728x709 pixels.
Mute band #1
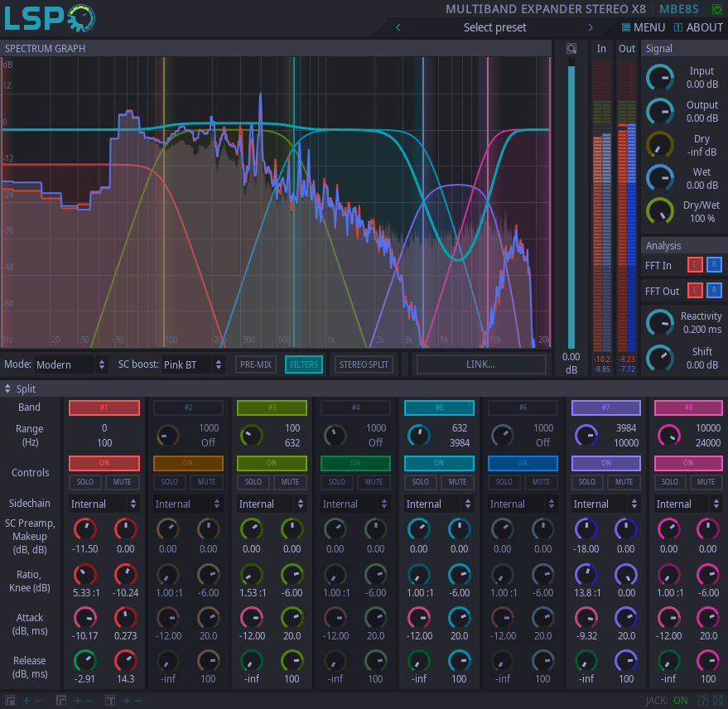pos(123,481)
